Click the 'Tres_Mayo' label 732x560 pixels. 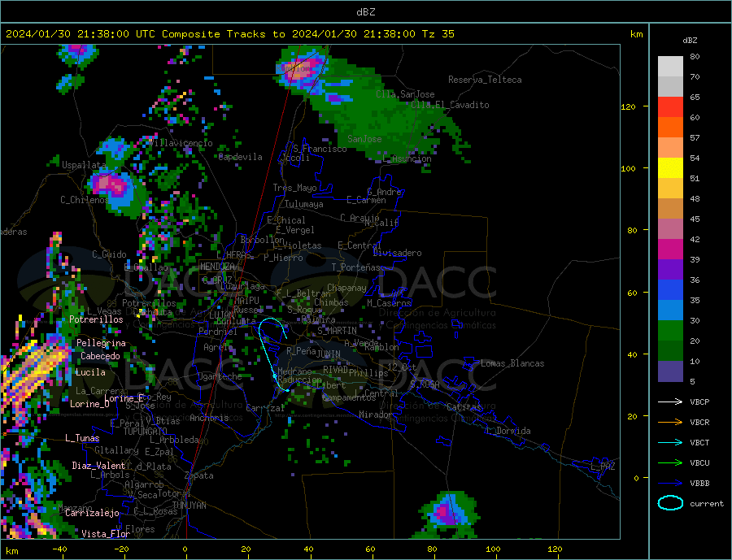(294, 188)
